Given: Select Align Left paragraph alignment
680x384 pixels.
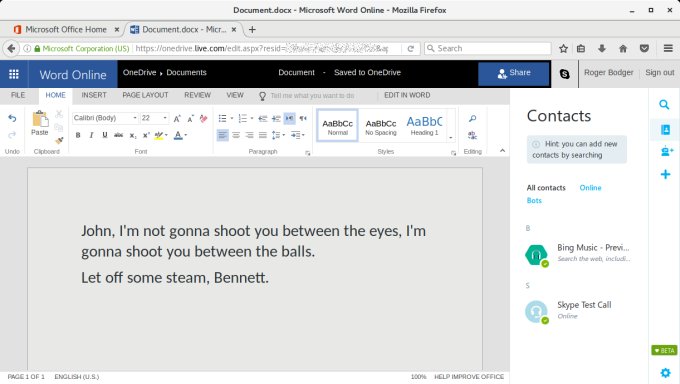Looking at the screenshot, I should point(222,135).
